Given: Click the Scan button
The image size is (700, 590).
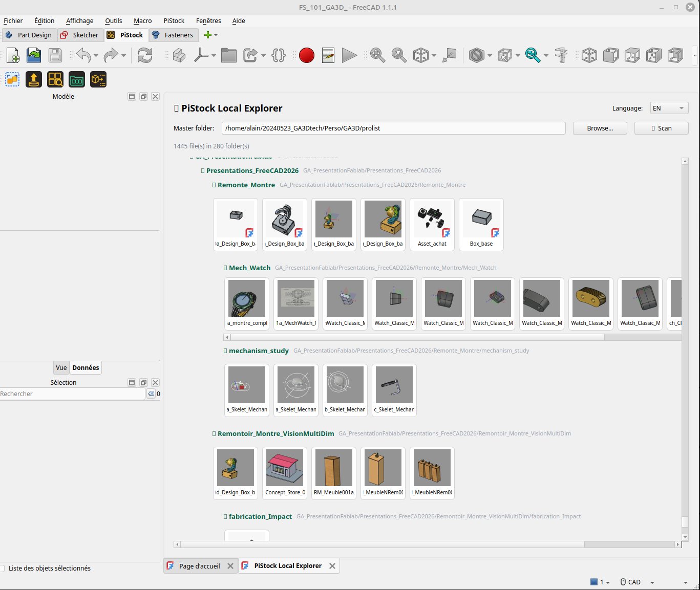Looking at the screenshot, I should pos(662,128).
